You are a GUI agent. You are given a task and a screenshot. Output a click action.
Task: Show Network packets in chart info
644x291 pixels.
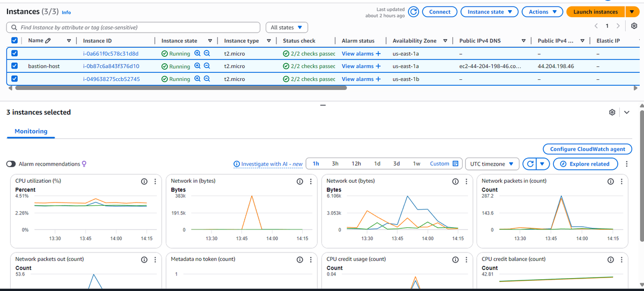pyautogui.click(x=611, y=182)
